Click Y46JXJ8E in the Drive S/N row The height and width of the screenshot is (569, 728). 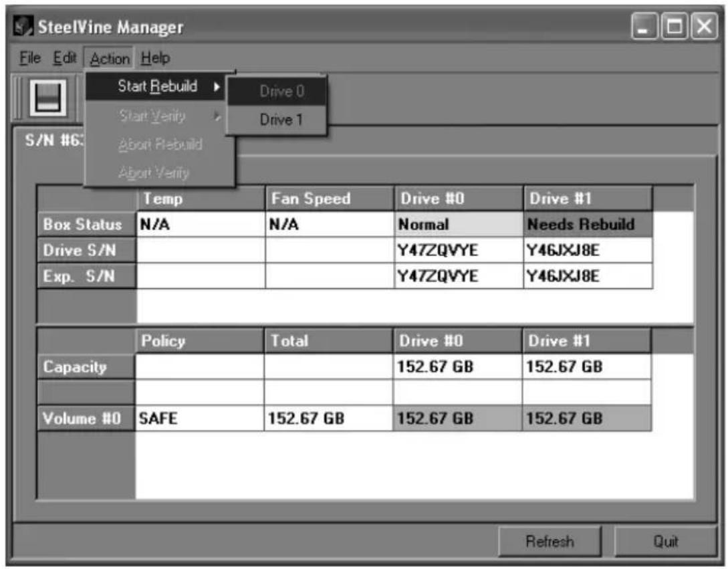588,250
